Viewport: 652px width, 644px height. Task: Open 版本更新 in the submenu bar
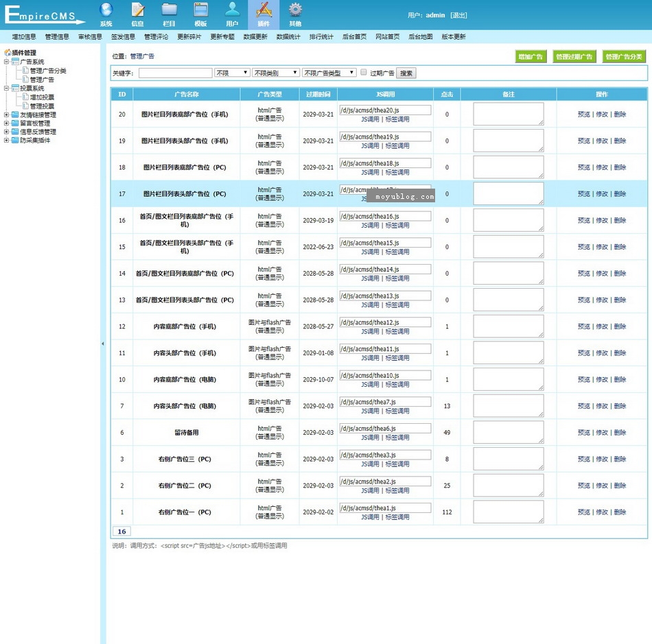454,36
